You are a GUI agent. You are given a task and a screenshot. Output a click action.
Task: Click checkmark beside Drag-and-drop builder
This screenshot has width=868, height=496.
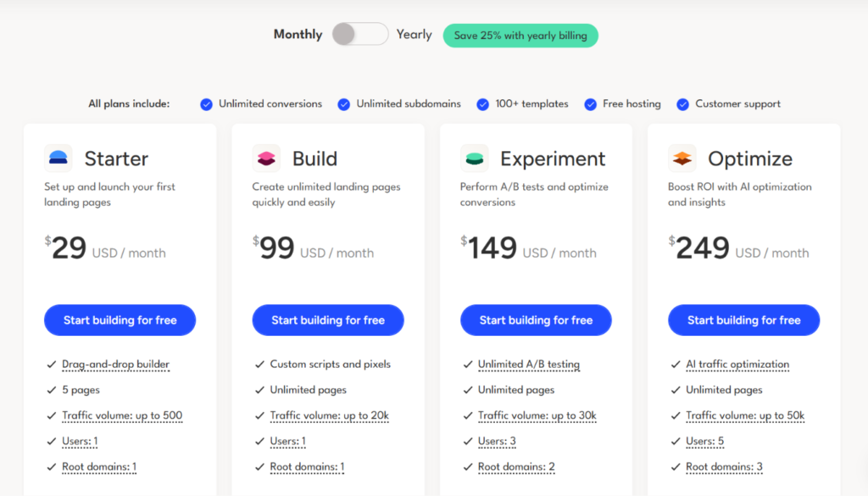click(x=52, y=365)
